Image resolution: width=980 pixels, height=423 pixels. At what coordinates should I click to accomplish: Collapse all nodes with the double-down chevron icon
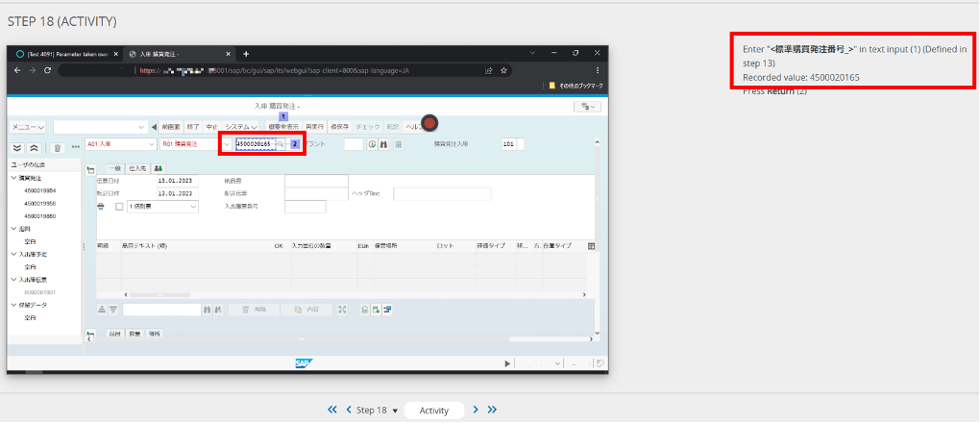click(17, 148)
